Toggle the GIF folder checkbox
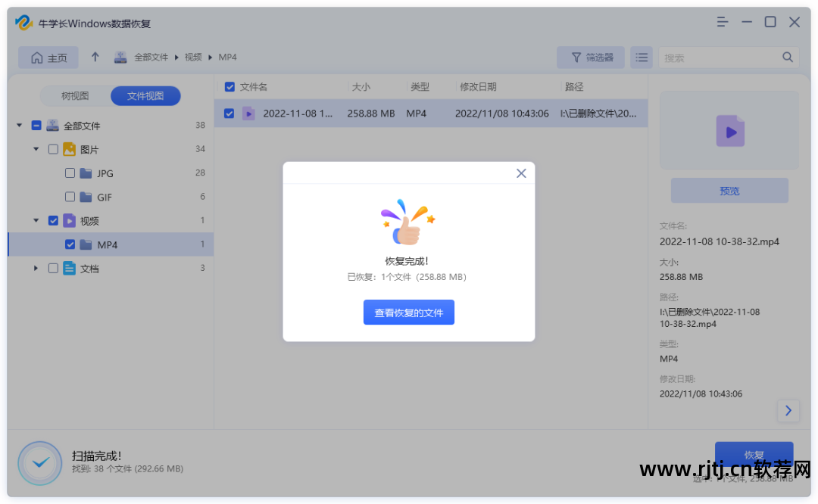This screenshot has height=504, width=818. (x=70, y=197)
